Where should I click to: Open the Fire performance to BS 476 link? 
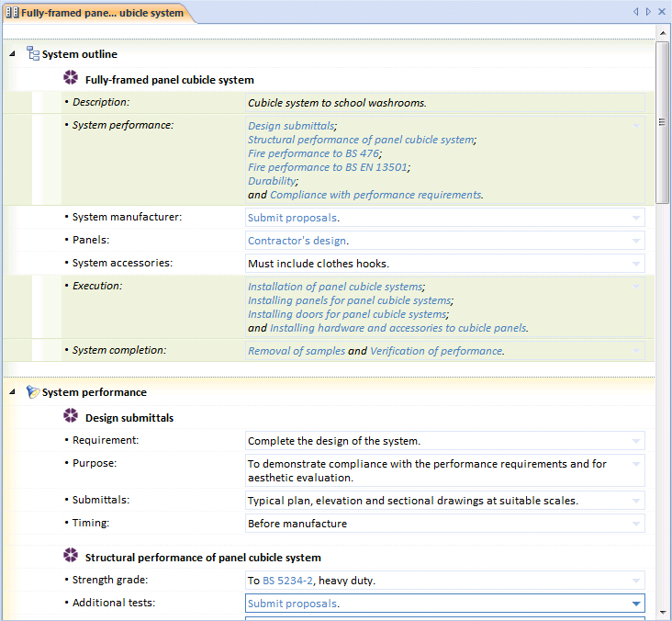(x=314, y=153)
